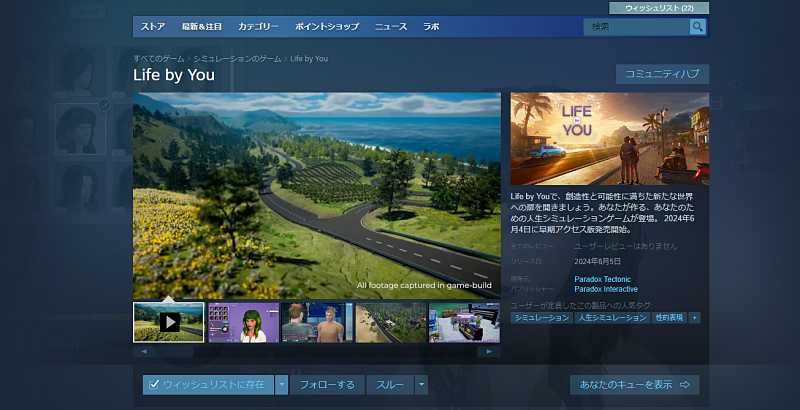Click the thumbnail strip scrollbar track

[317, 352]
